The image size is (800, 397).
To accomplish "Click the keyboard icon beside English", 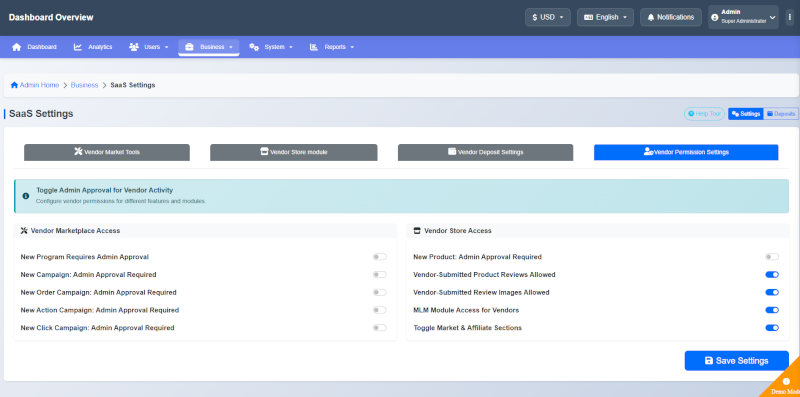I will pos(588,17).
